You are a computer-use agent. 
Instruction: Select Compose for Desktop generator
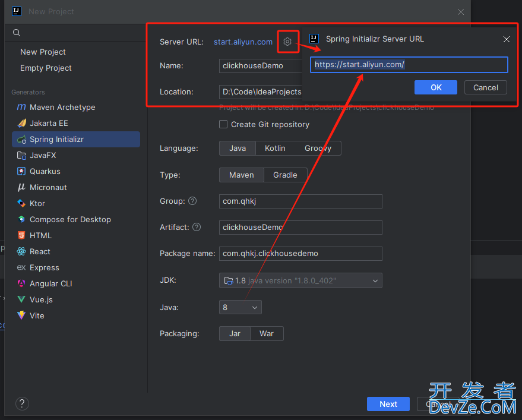pyautogui.click(x=70, y=220)
